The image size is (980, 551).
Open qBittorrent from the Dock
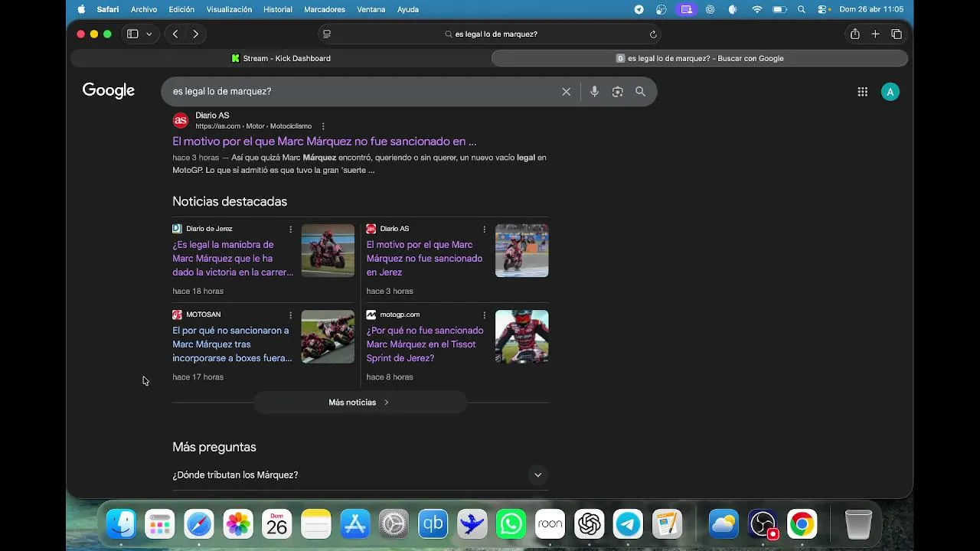click(x=433, y=524)
